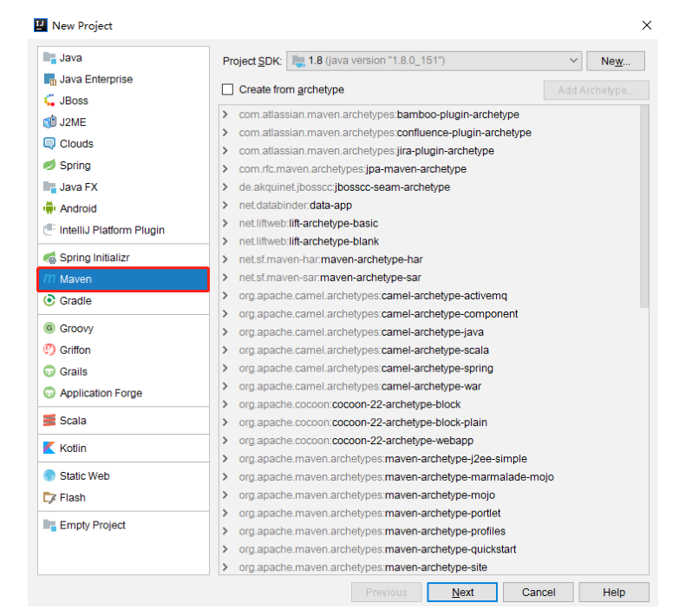Viewport: 679px width, 616px height.
Task: Click the Empty Project icon
Action: (x=49, y=526)
